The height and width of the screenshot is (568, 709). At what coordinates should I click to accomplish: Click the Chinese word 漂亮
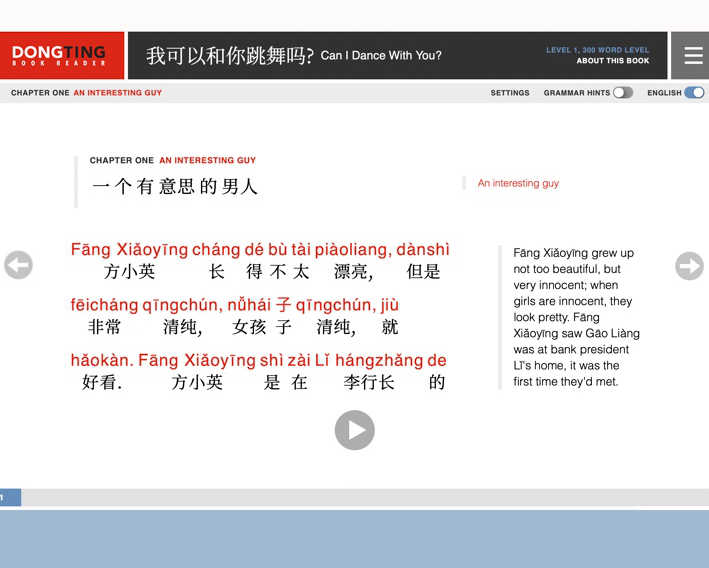352,272
